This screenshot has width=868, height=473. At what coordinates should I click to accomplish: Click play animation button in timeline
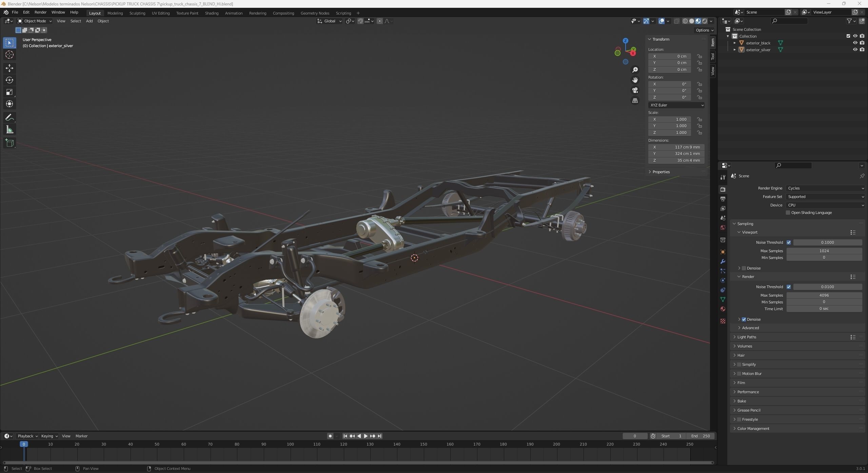(x=366, y=436)
